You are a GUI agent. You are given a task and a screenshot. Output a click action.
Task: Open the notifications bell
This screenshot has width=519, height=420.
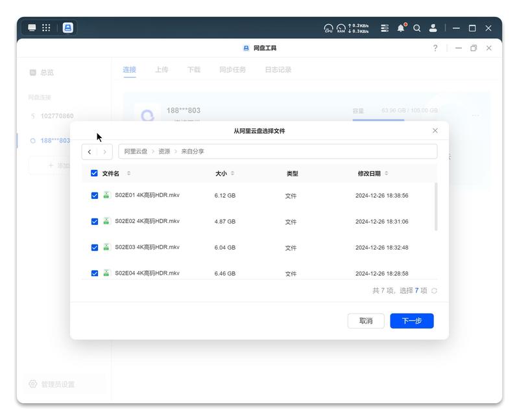(401, 28)
